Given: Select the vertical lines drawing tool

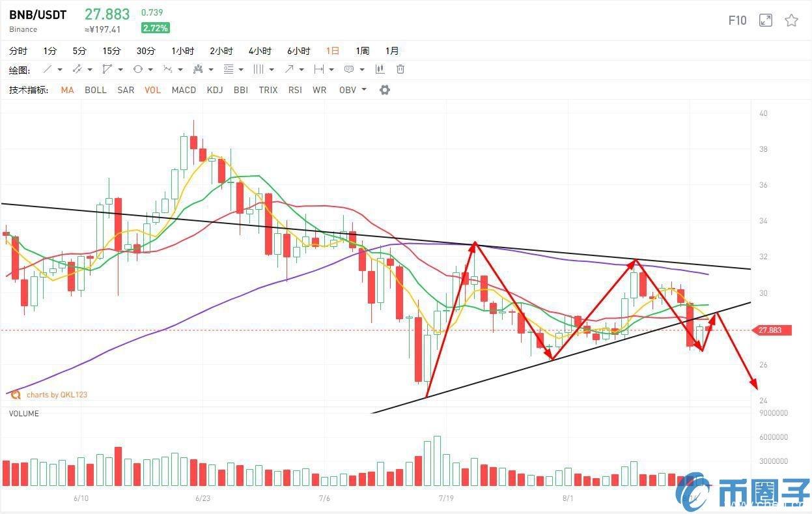Looking at the screenshot, I should click(259, 69).
